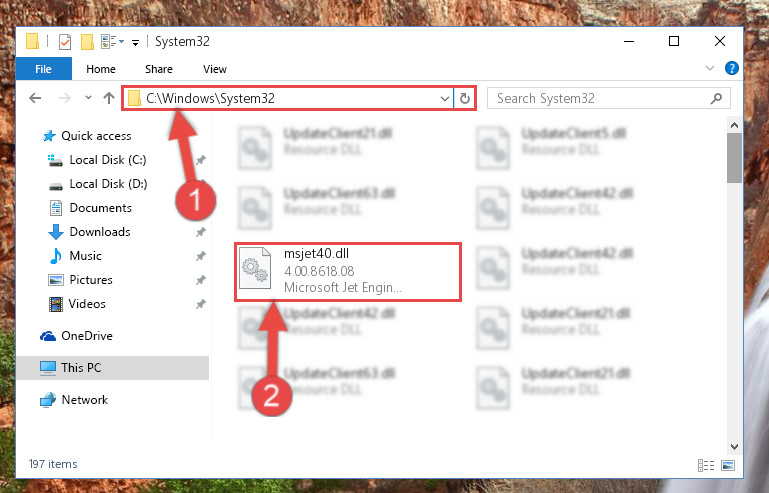Switch to large thumbnails view icon

coord(728,465)
